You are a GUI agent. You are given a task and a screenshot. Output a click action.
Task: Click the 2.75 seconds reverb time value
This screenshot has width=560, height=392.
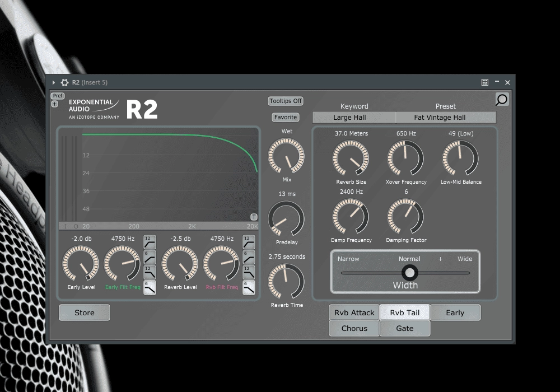287,256
